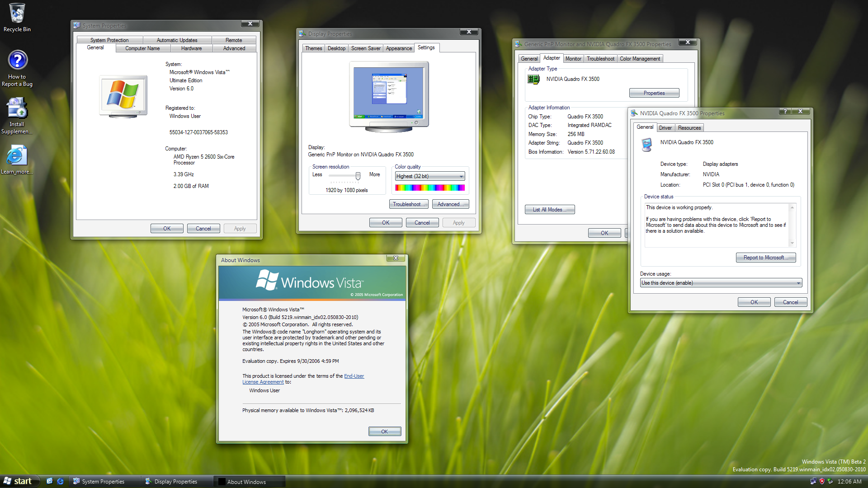Screen dimensions: 868x488
Task: Open the Recycle Bin desktop icon
Action: (17, 18)
